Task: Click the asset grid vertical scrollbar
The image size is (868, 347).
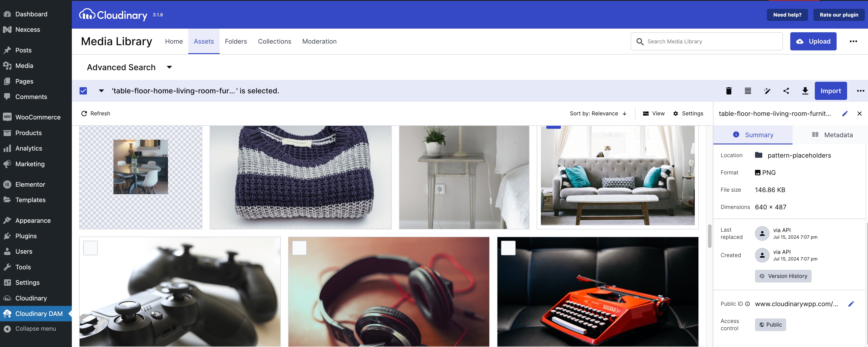Action: (x=709, y=236)
